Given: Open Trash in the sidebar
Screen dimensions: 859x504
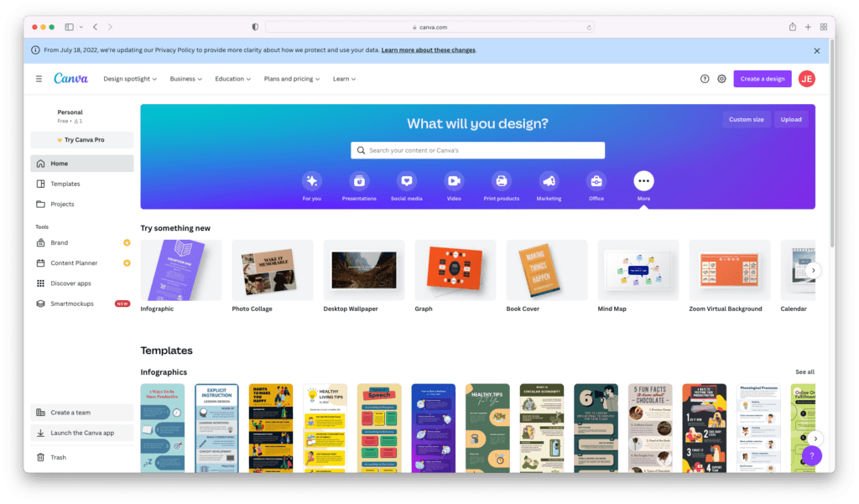Looking at the screenshot, I should (x=81, y=457).
